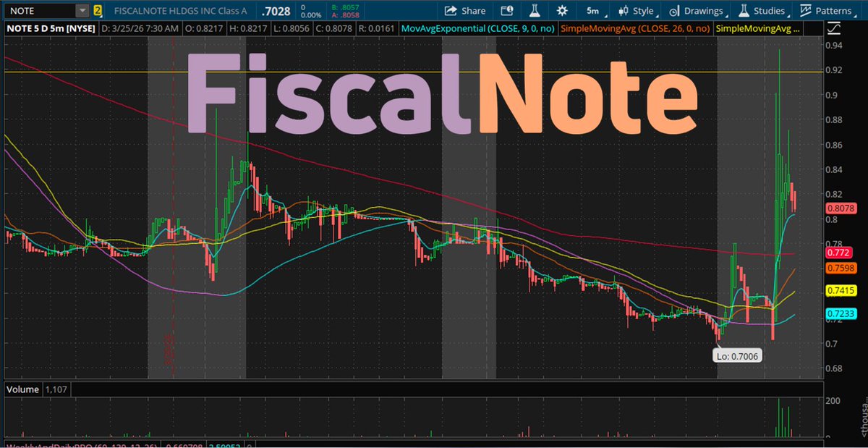Open chart settings gear icon
868x448 pixels.
[562, 11]
